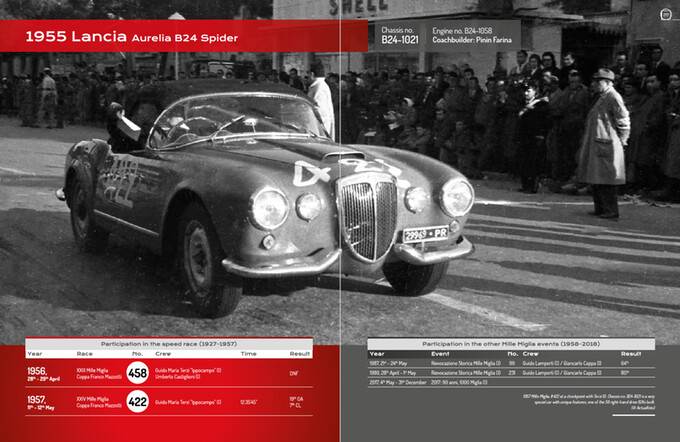
Task: Click the race number 458 circle
Action: 139,373
